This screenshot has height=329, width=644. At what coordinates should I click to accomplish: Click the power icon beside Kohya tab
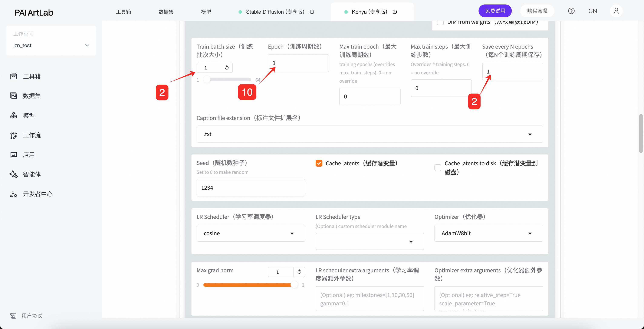395,12
